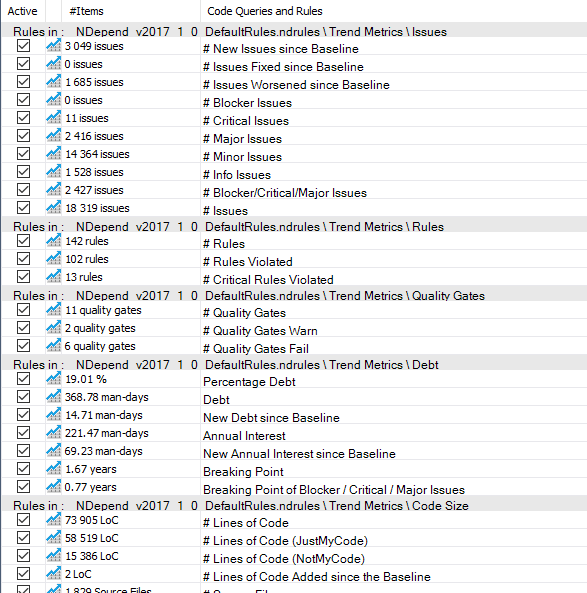Viewport: 587px width, 593px height.
Task: Select the # Quality Gates query
Action: [244, 313]
